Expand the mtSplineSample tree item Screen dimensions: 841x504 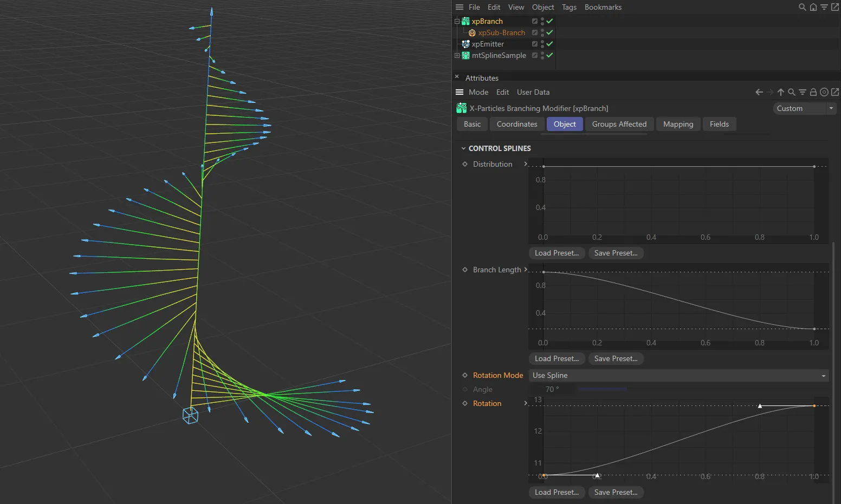pyautogui.click(x=457, y=55)
